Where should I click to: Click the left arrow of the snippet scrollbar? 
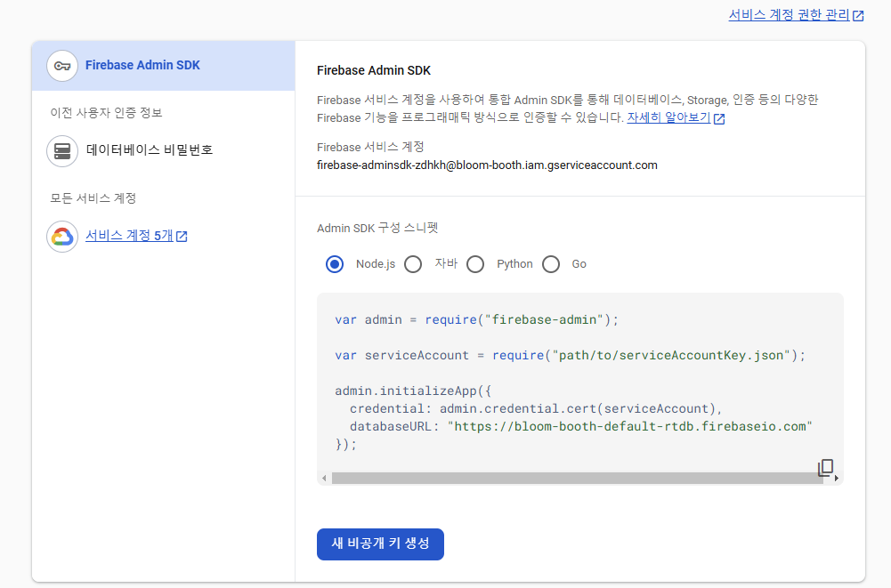[324, 479]
